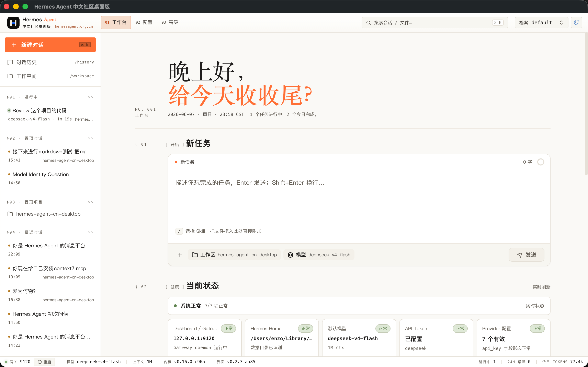Screen dimensions: 588x367
Task: Click the 发送 button
Action: [526, 255]
